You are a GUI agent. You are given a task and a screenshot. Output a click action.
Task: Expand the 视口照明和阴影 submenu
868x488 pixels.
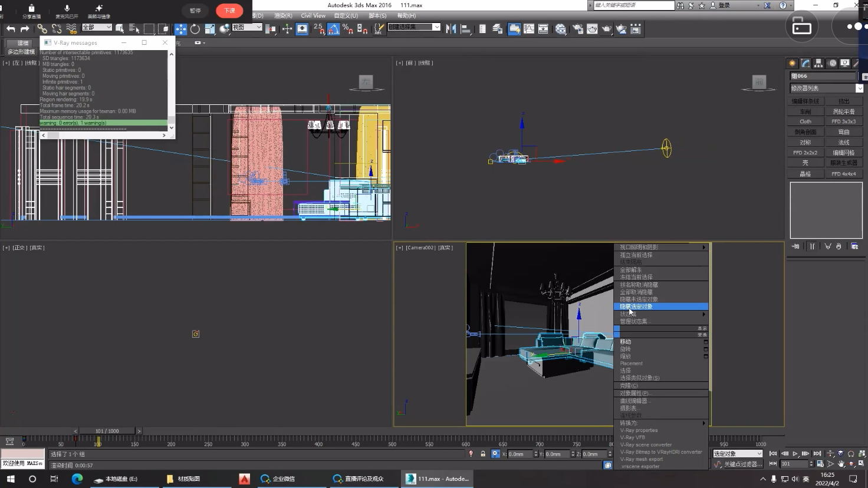click(x=661, y=248)
